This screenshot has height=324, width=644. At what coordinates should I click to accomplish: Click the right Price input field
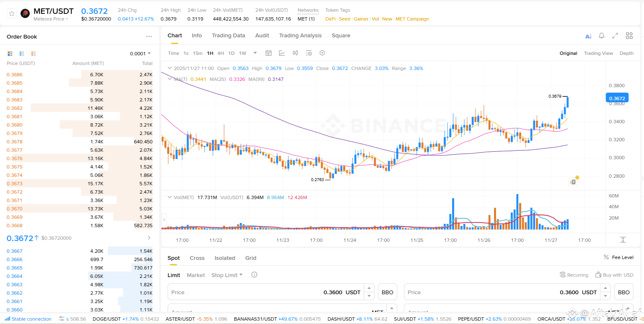(x=502, y=292)
